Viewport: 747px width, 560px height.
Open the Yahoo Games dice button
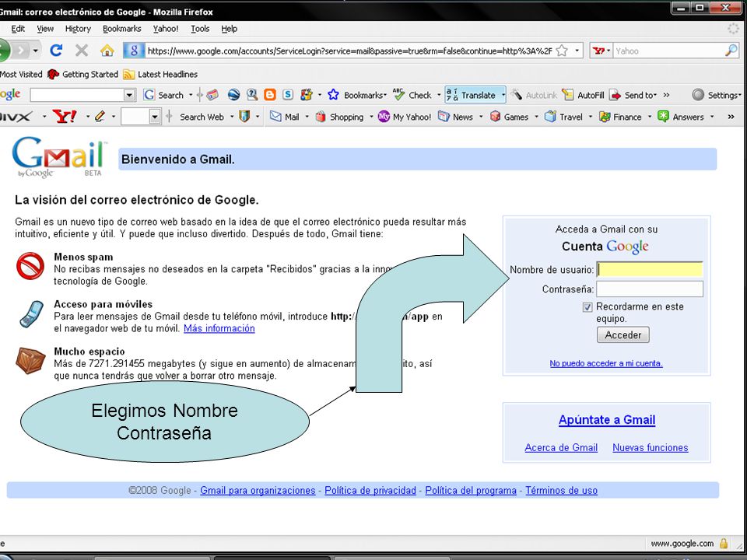509,117
